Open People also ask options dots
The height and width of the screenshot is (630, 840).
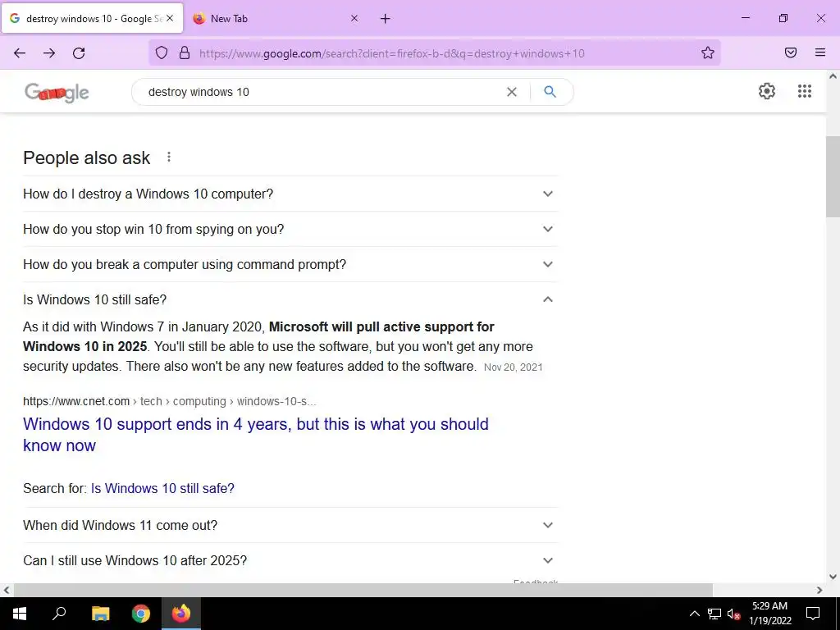pyautogui.click(x=169, y=157)
